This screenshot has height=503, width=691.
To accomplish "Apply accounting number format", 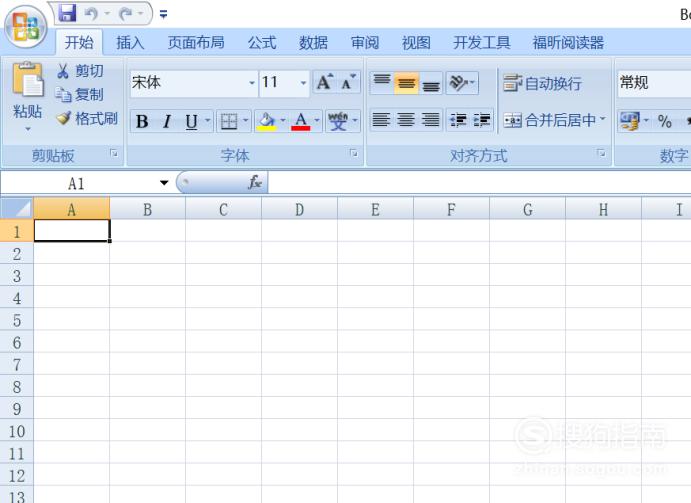I will [629, 121].
